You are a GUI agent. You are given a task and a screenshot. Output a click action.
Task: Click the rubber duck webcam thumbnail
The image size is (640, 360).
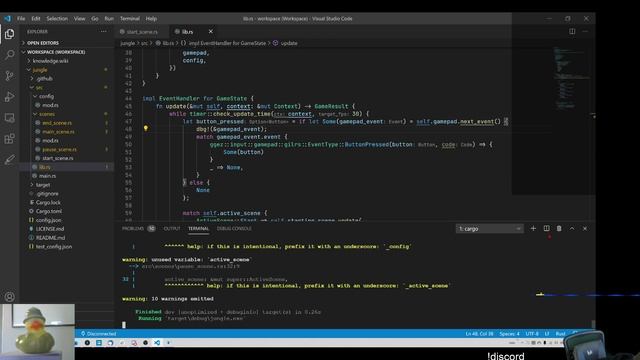point(38,331)
